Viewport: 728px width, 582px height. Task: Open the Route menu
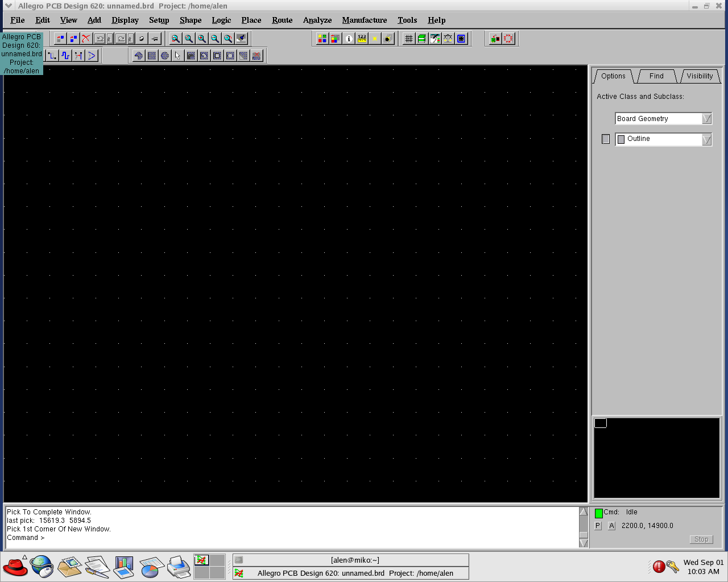(x=282, y=20)
